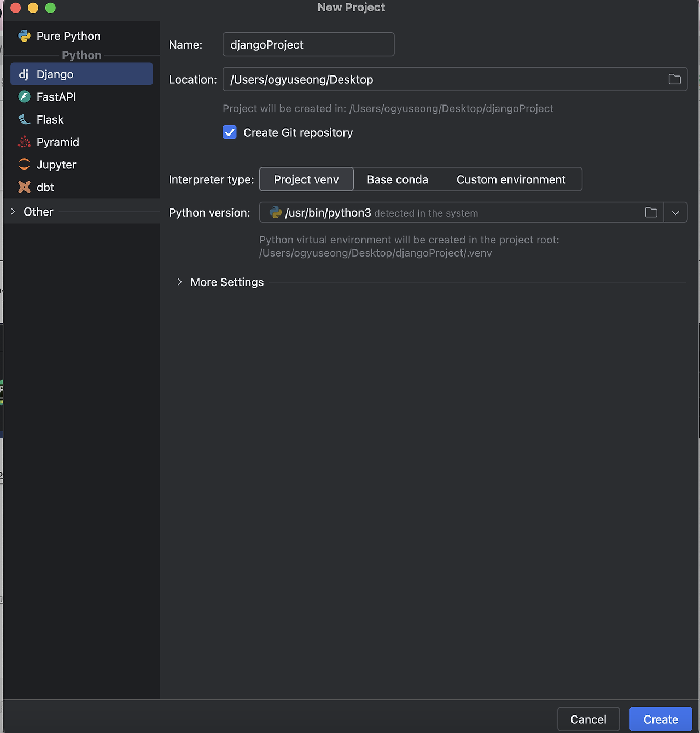The height and width of the screenshot is (733, 700).
Task: Pick Pyramid from the project list
Action: click(x=81, y=142)
